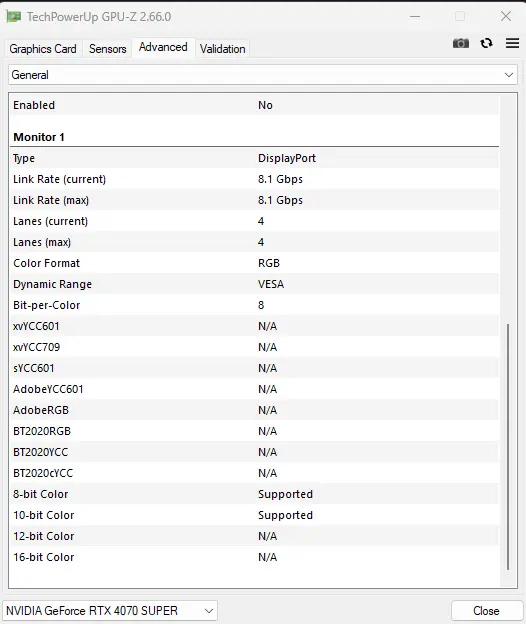The height and width of the screenshot is (624, 526).
Task: Minimize the GPU-Z window
Action: click(415, 16)
